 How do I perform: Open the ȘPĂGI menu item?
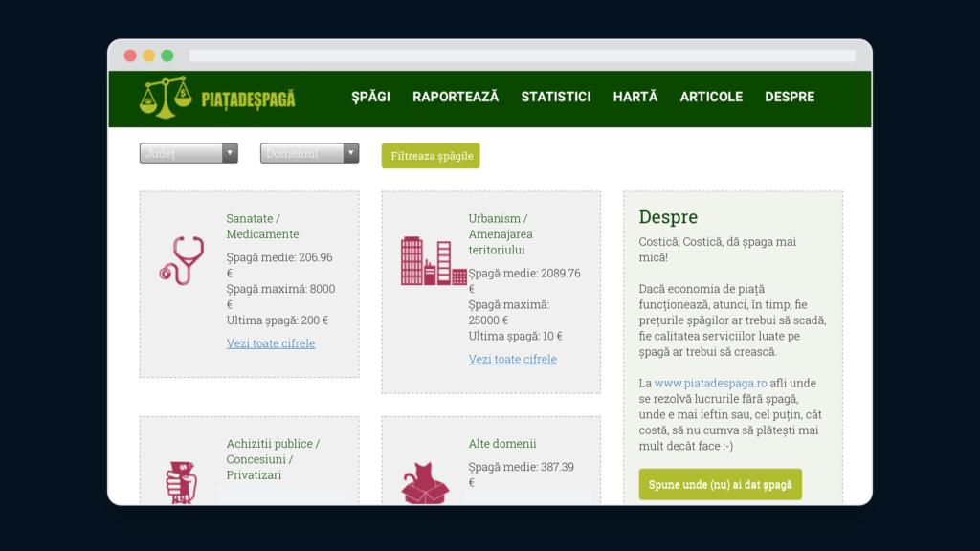[x=370, y=97]
